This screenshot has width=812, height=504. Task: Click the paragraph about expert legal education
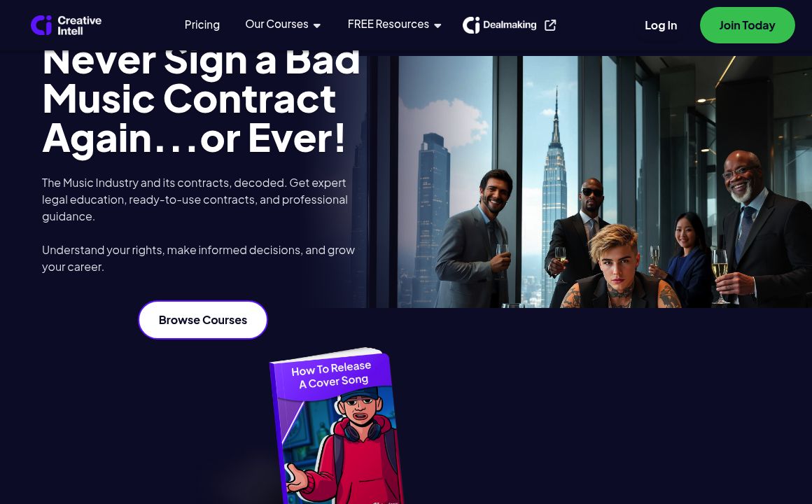[196, 199]
